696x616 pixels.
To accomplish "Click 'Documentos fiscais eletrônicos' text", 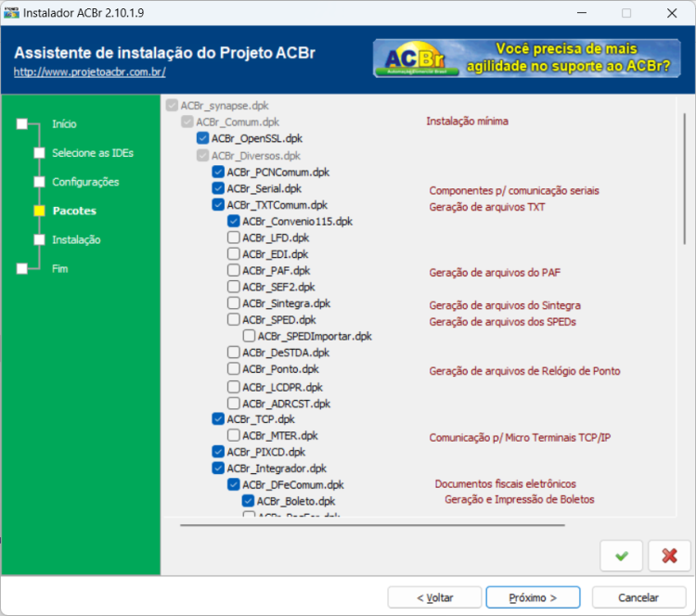I will (505, 483).
